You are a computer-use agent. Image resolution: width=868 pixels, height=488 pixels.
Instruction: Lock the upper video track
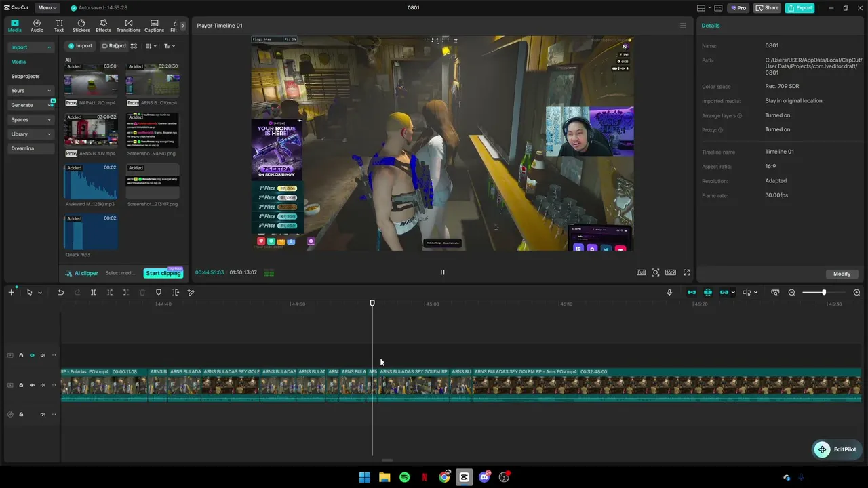click(21, 355)
